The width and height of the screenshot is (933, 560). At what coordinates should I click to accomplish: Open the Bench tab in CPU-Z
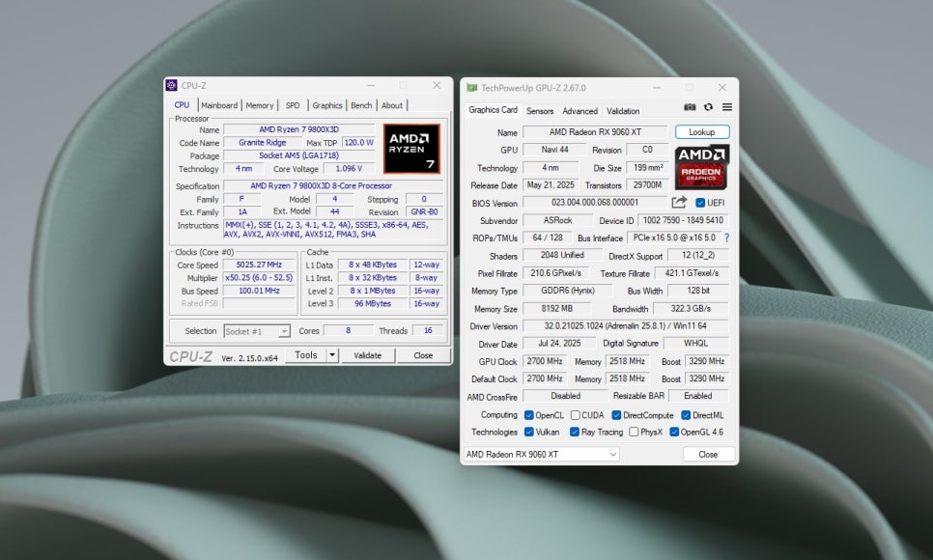click(x=361, y=105)
